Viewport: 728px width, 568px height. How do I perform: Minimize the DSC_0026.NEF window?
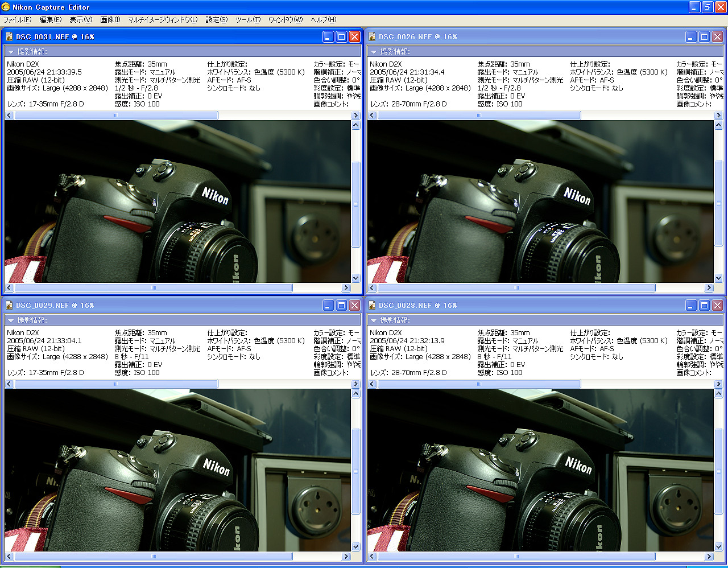691,36
